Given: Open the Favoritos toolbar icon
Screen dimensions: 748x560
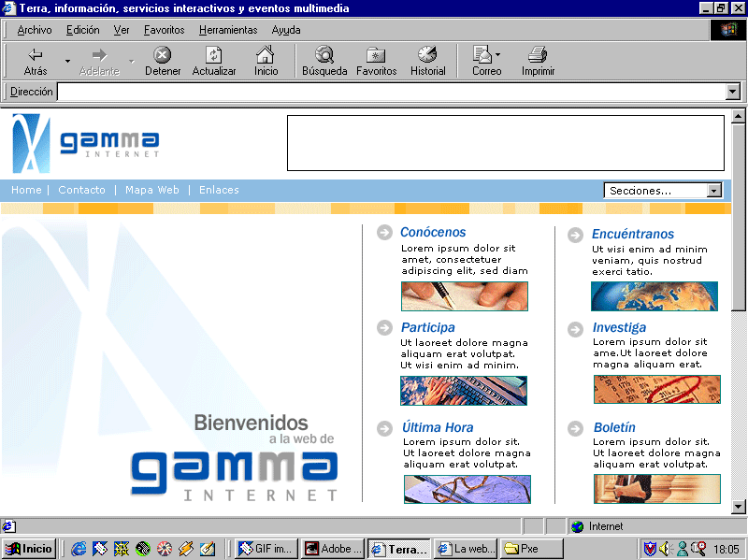Looking at the screenshot, I should [376, 55].
